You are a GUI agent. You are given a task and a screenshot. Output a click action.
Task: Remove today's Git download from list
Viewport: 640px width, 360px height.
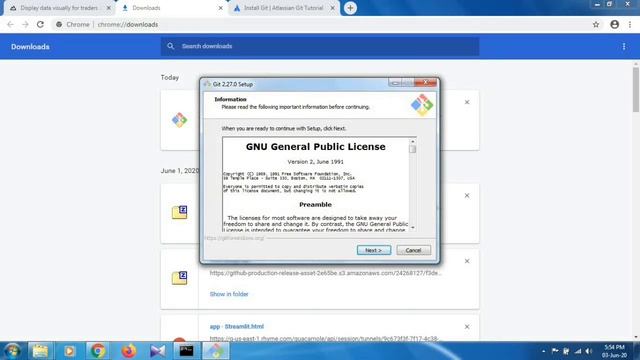pos(467,102)
